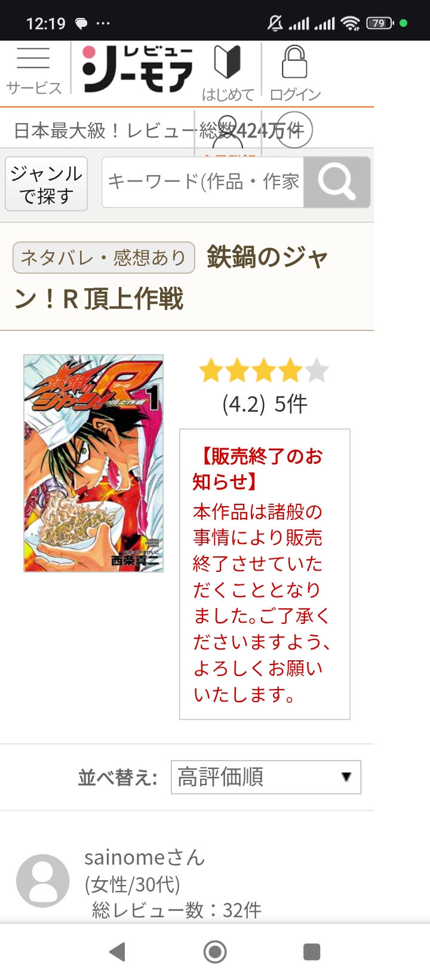The image size is (430, 980).
Task: Open the 鉄鍋のジャン！R 頂上作戦 title link
Action: 171,278
